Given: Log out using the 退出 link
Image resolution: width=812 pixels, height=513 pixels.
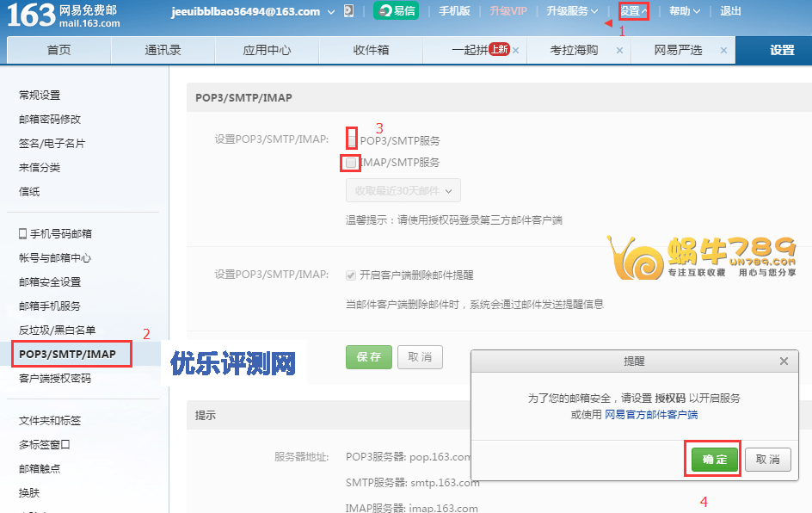Looking at the screenshot, I should 730,11.
